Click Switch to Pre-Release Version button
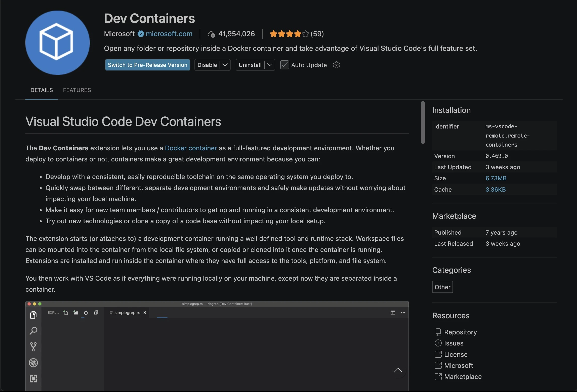Image resolution: width=577 pixels, height=392 pixels. point(148,65)
